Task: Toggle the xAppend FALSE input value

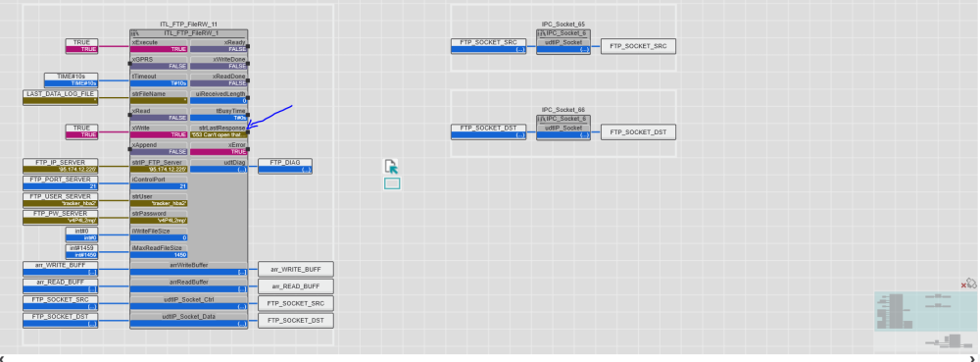Action: pyautogui.click(x=159, y=151)
